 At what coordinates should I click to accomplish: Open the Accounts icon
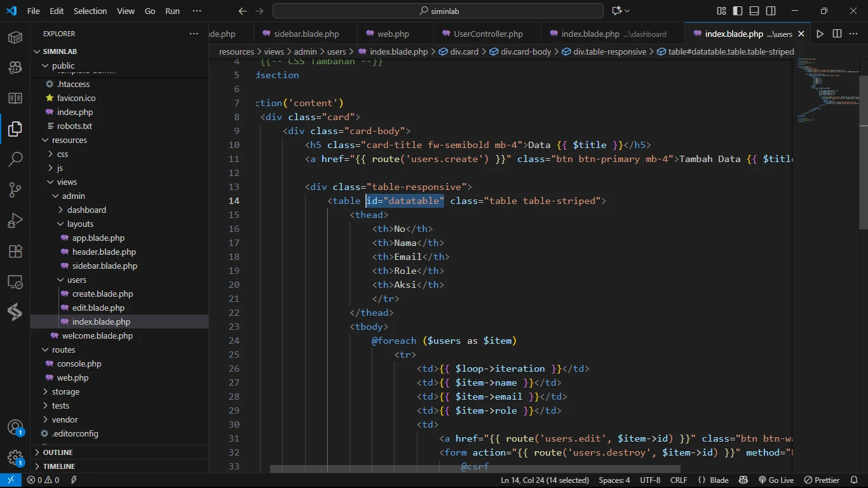click(x=15, y=428)
